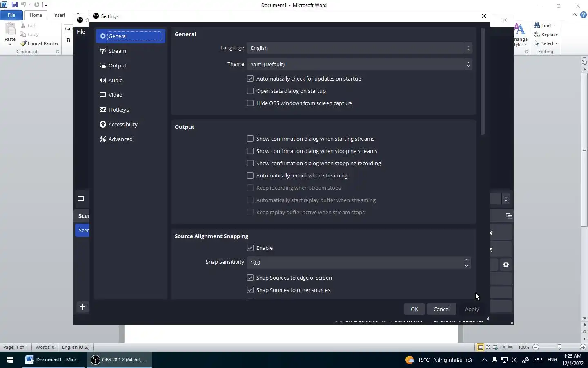Switch to the Insert ribbon tab in Word
The image size is (588, 368).
pyautogui.click(x=59, y=15)
